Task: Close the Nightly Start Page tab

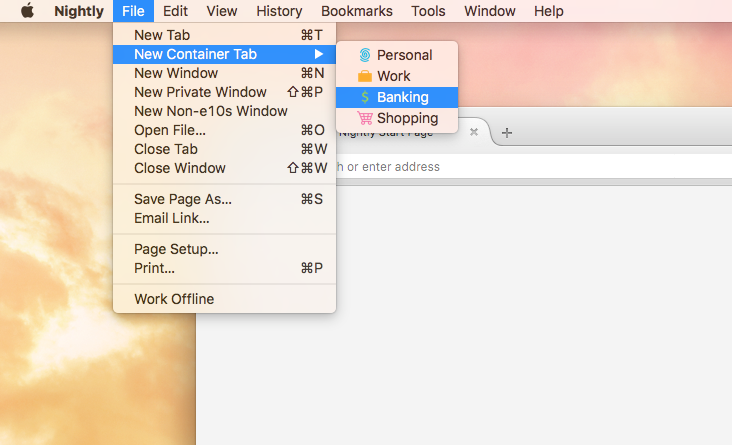Action: pos(473,132)
